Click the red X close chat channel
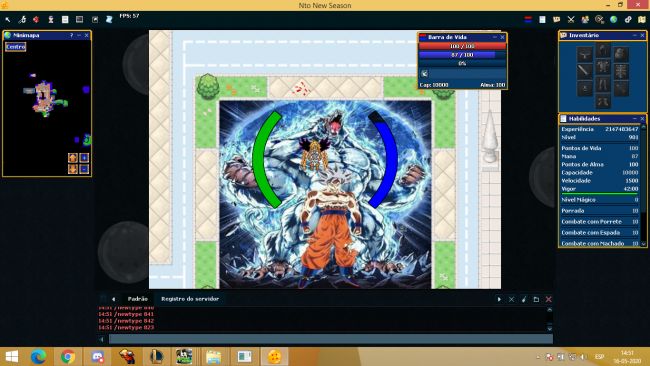 [548, 299]
